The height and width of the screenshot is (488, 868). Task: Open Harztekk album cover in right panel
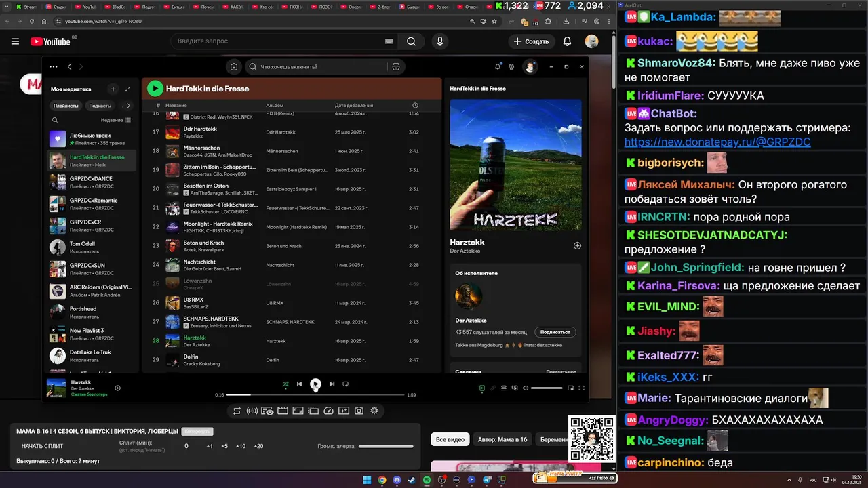[x=515, y=165]
